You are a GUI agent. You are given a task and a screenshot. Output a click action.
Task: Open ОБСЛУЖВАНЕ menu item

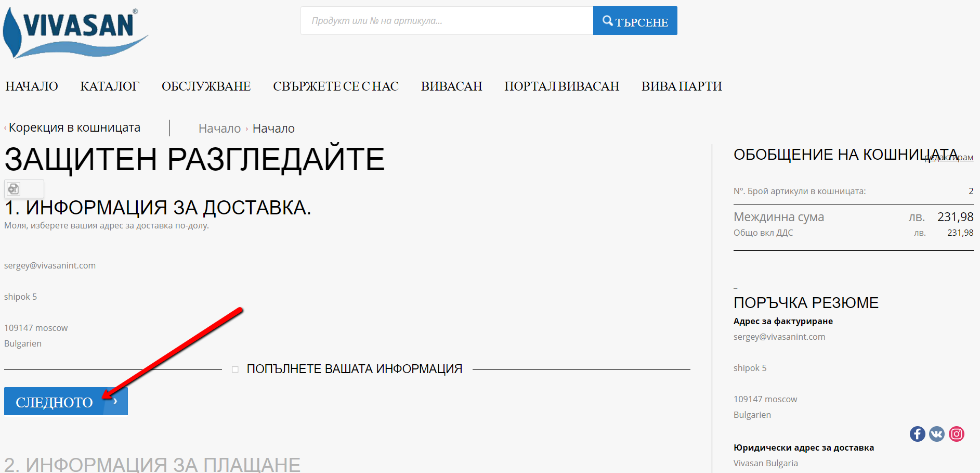point(206,86)
